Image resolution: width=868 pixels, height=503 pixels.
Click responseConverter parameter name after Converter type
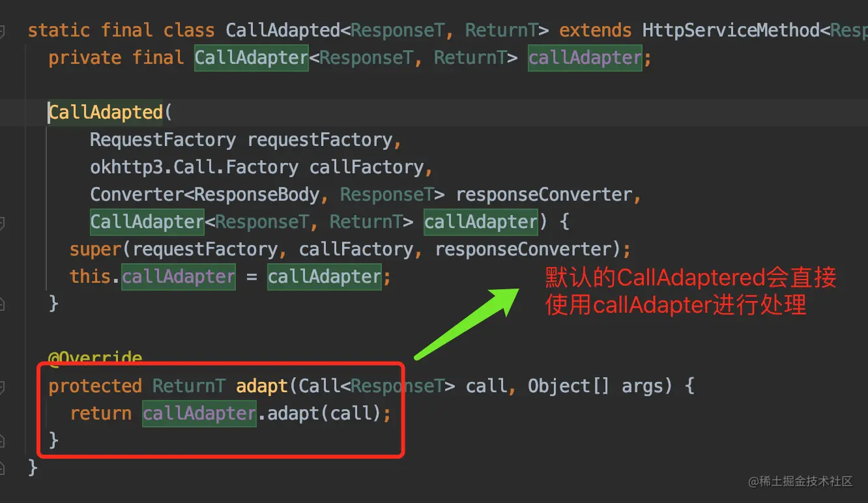(543, 195)
